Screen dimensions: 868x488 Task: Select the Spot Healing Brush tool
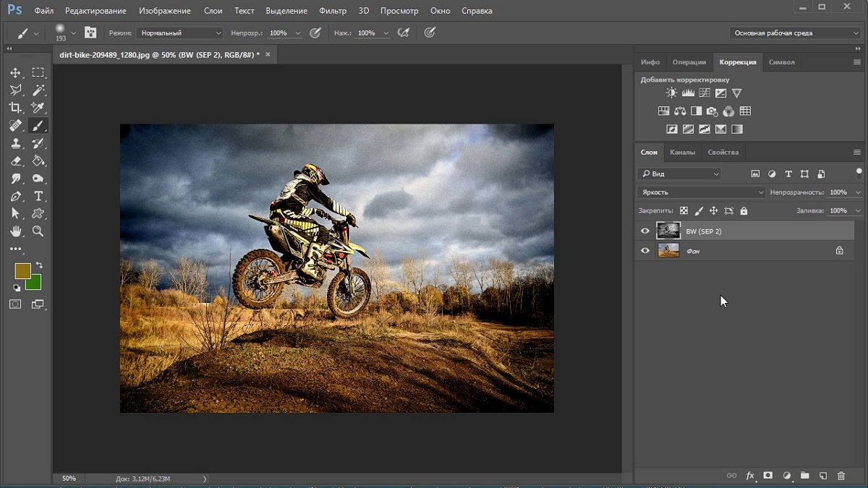15,126
